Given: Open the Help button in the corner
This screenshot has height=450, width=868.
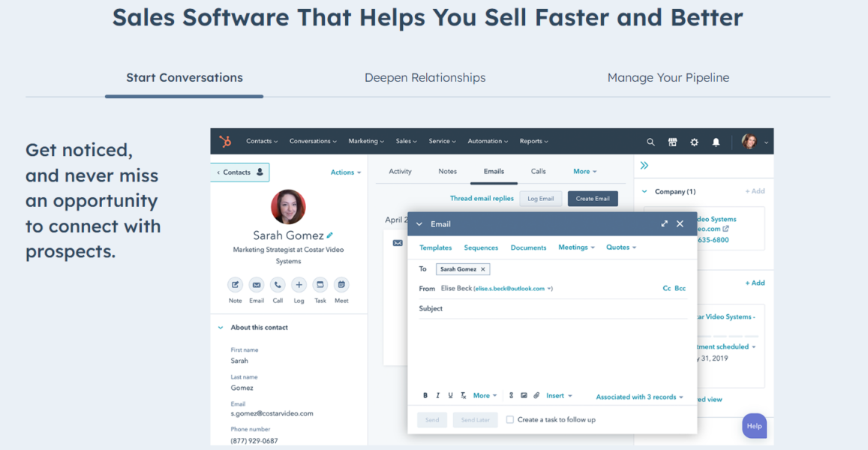Looking at the screenshot, I should (754, 425).
